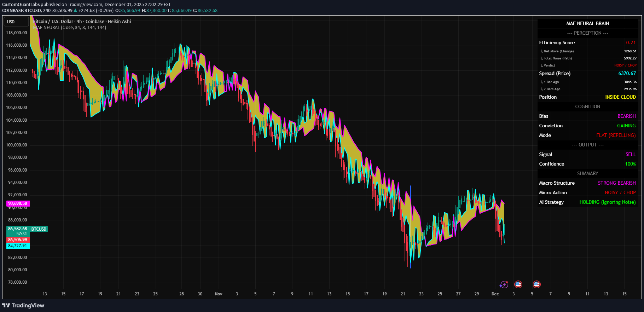Click the cyan 84,327.91 price label
644x312 pixels.
pos(18,246)
